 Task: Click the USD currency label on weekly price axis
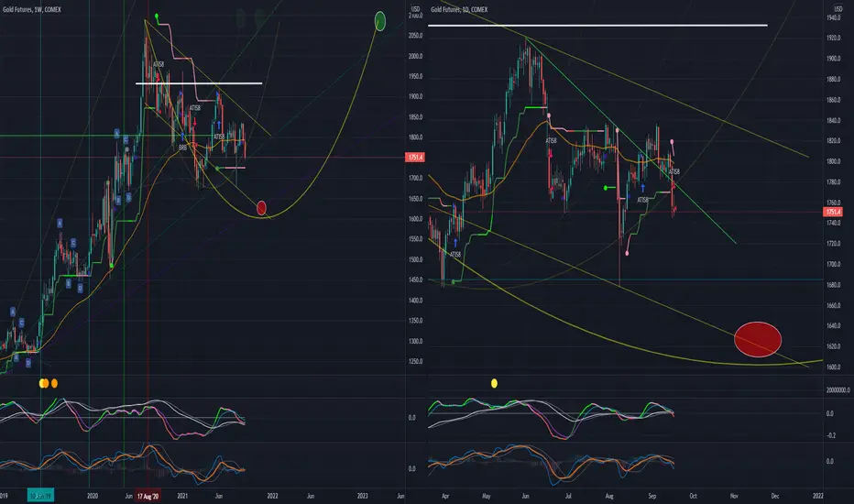tap(415, 9)
